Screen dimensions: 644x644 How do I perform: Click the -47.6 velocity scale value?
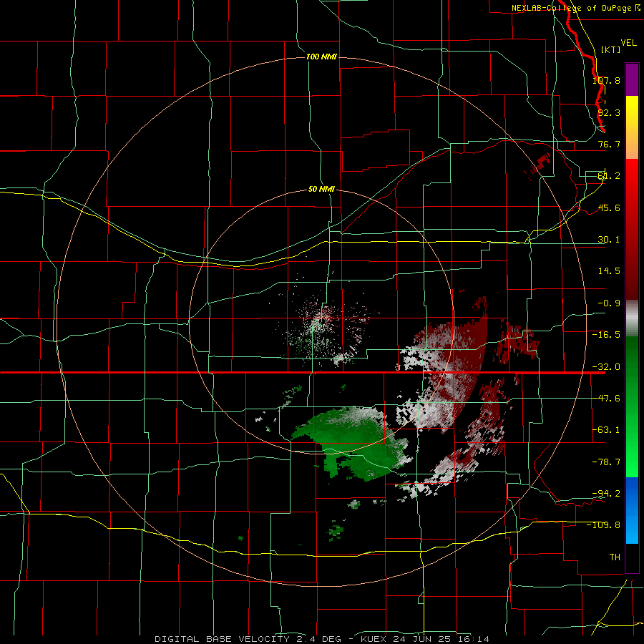tap(606, 399)
